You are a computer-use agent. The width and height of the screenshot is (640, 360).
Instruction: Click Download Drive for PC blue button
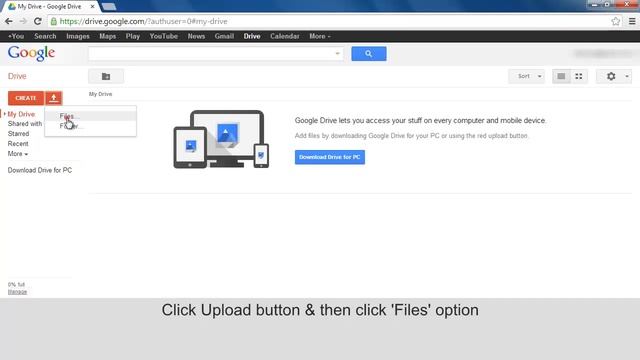tap(330, 157)
